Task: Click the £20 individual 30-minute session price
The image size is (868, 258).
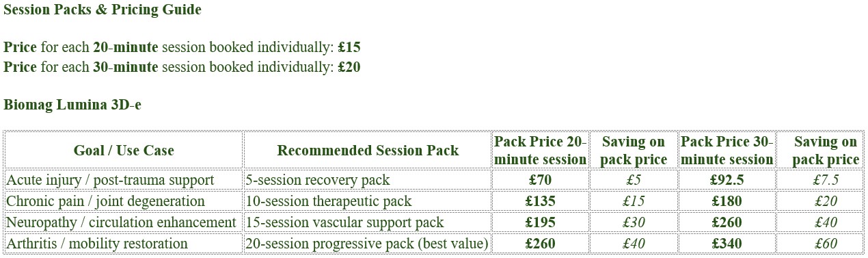Action: click(x=349, y=67)
